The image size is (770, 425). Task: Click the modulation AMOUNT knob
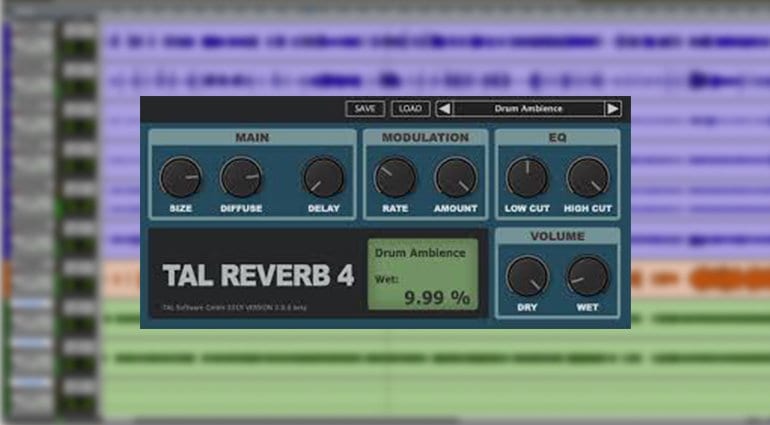tap(455, 177)
